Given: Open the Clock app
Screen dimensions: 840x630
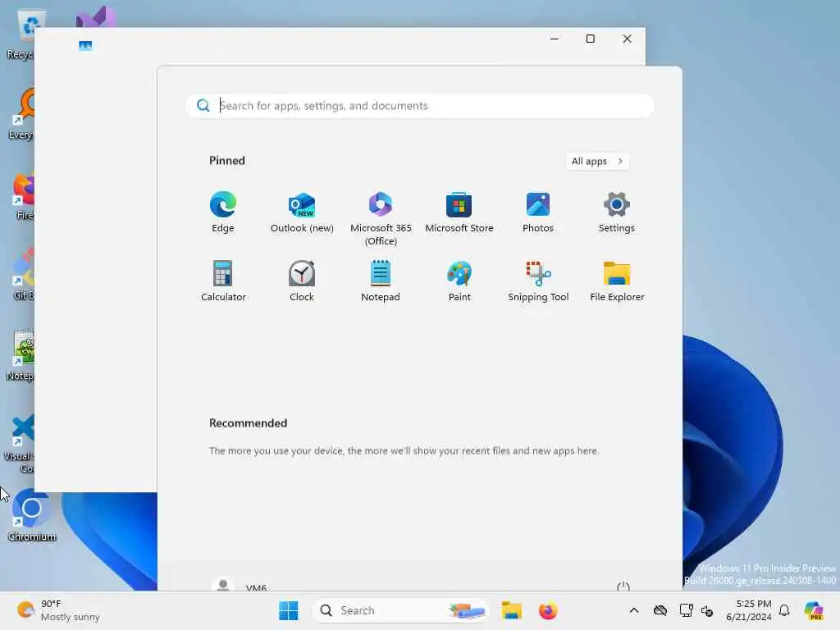Looking at the screenshot, I should click(302, 281).
